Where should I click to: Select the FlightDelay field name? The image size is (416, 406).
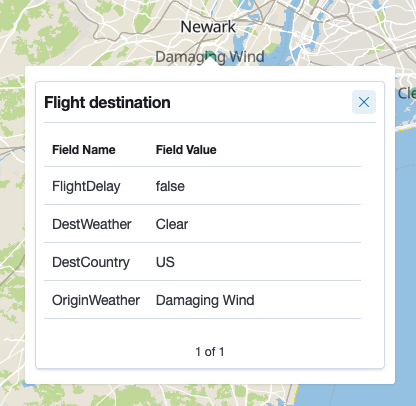coord(86,186)
